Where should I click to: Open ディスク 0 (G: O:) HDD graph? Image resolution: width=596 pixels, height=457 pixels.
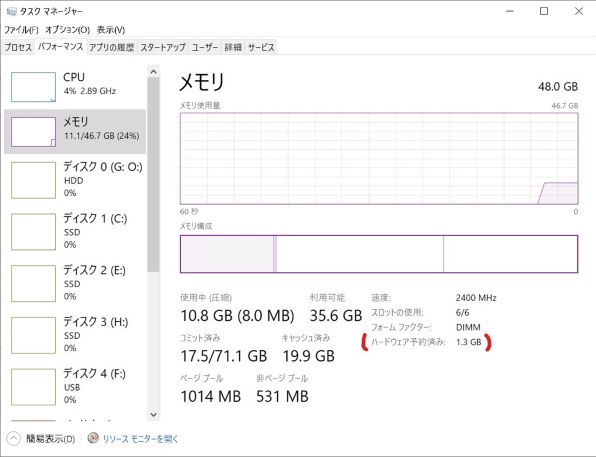[75, 180]
